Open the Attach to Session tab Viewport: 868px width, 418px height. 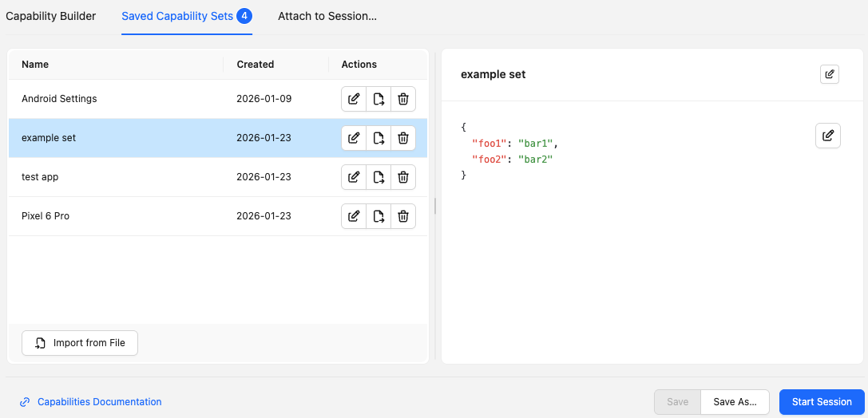pos(327,16)
